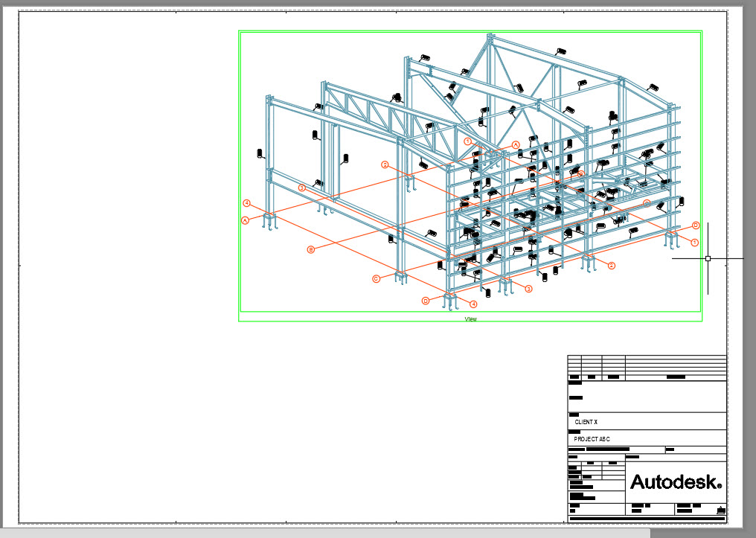Select the "CLIENT X" text in title block
756x538 pixels.
586,422
